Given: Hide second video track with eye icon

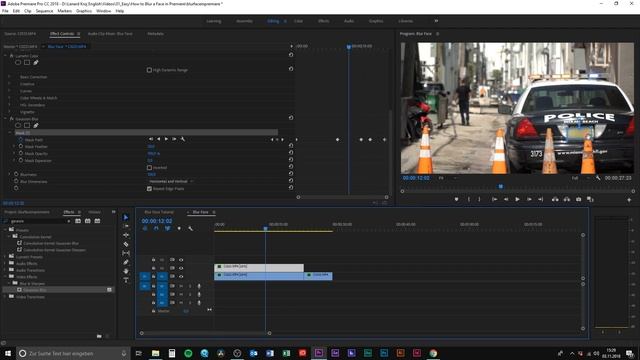Looking at the screenshot, I should tap(181, 268).
